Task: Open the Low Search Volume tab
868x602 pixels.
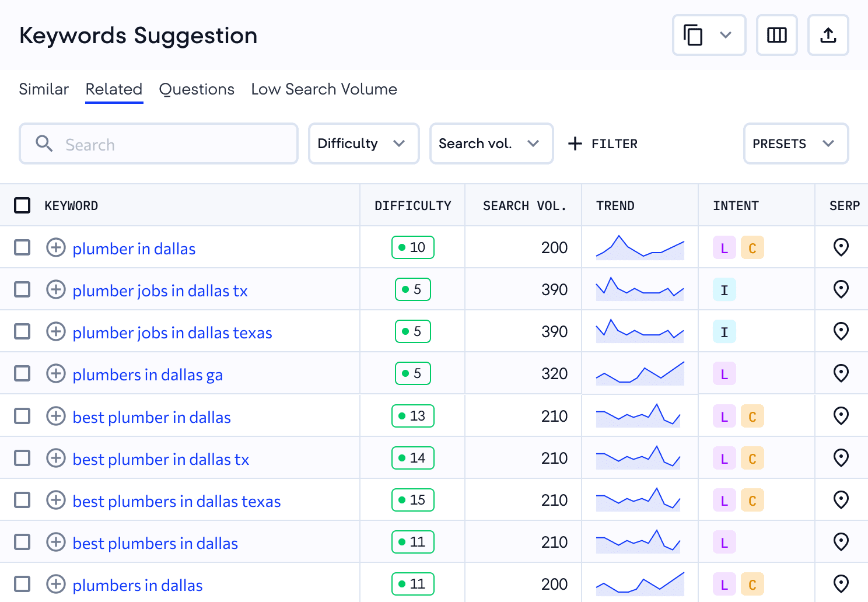Action: [324, 89]
